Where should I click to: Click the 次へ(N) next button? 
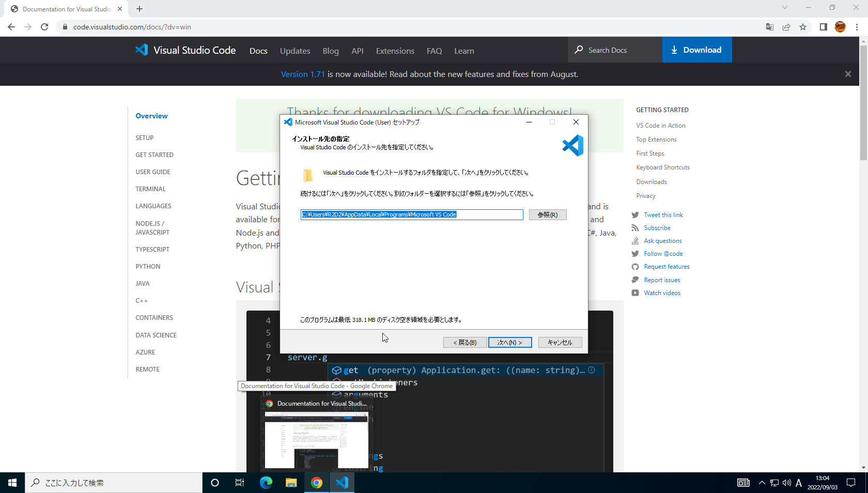coord(510,343)
